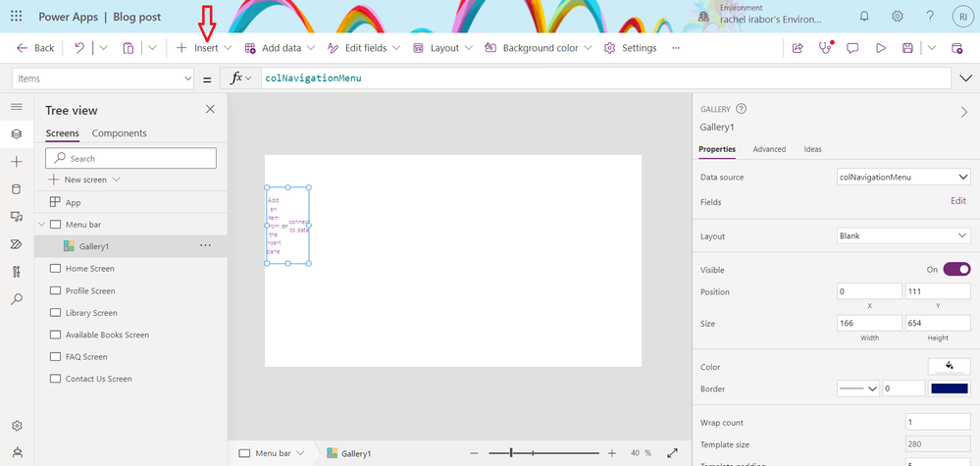The width and height of the screenshot is (980, 466).
Task: Close the Tree view panel
Action: point(210,109)
